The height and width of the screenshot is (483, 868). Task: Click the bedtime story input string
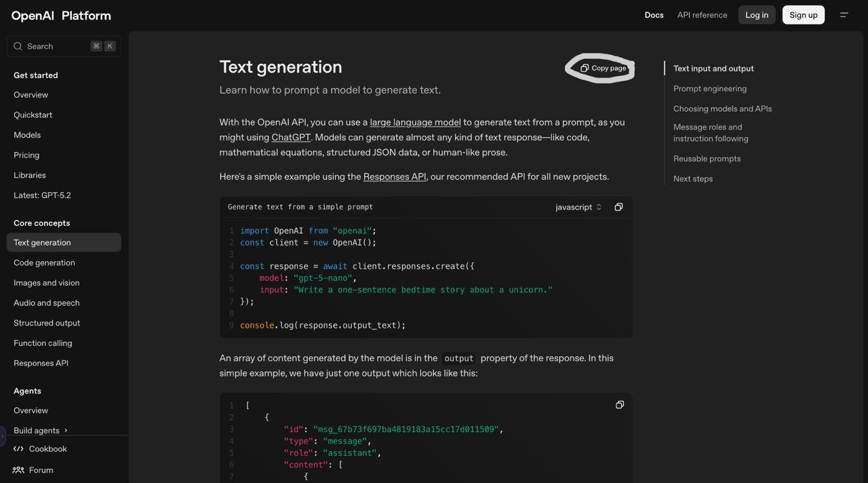point(423,290)
